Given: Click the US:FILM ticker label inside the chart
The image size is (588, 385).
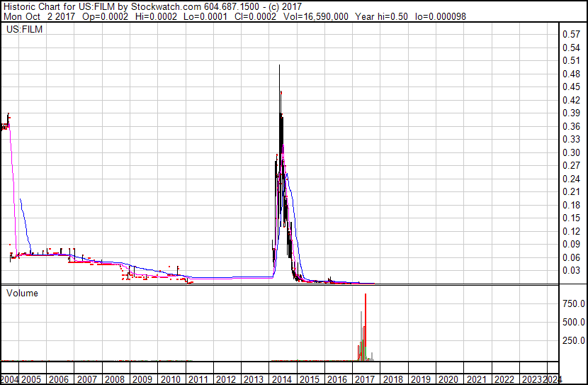Looking at the screenshot, I should click(23, 30).
